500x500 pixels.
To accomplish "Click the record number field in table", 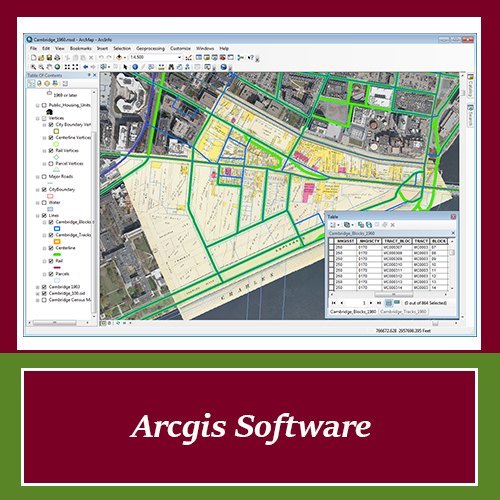I will (356, 303).
